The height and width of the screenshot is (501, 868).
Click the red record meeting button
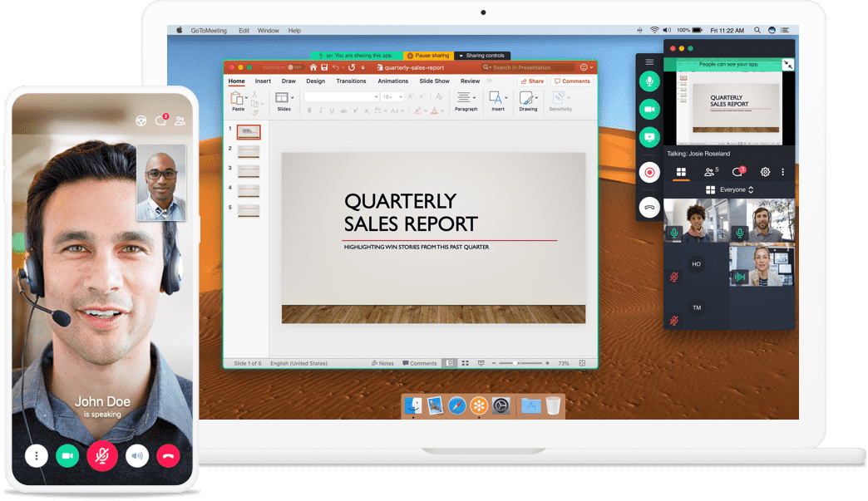pos(649,173)
